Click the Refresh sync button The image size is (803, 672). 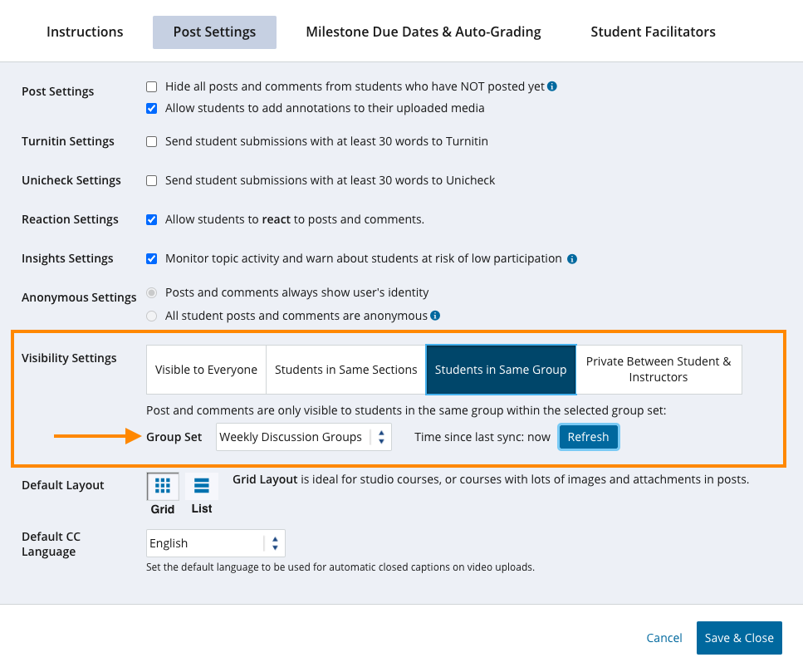tap(588, 437)
